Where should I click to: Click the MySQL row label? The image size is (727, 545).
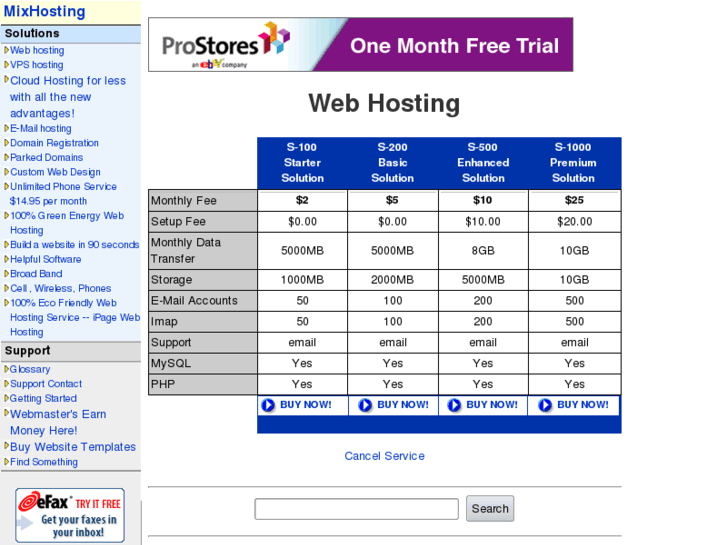[x=203, y=363]
